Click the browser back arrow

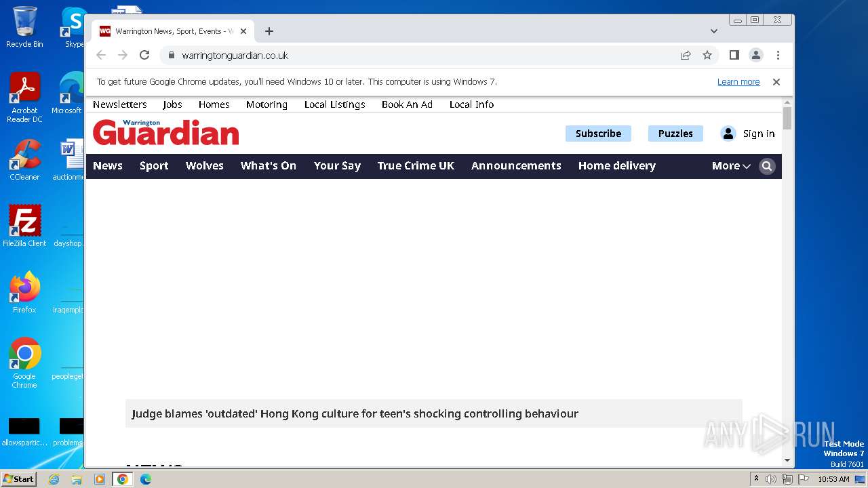pyautogui.click(x=101, y=56)
